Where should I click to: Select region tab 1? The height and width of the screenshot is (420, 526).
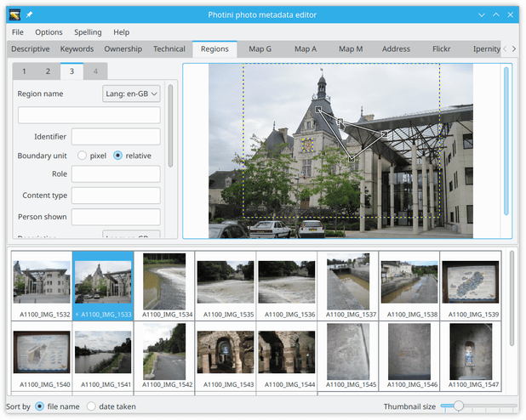point(24,71)
